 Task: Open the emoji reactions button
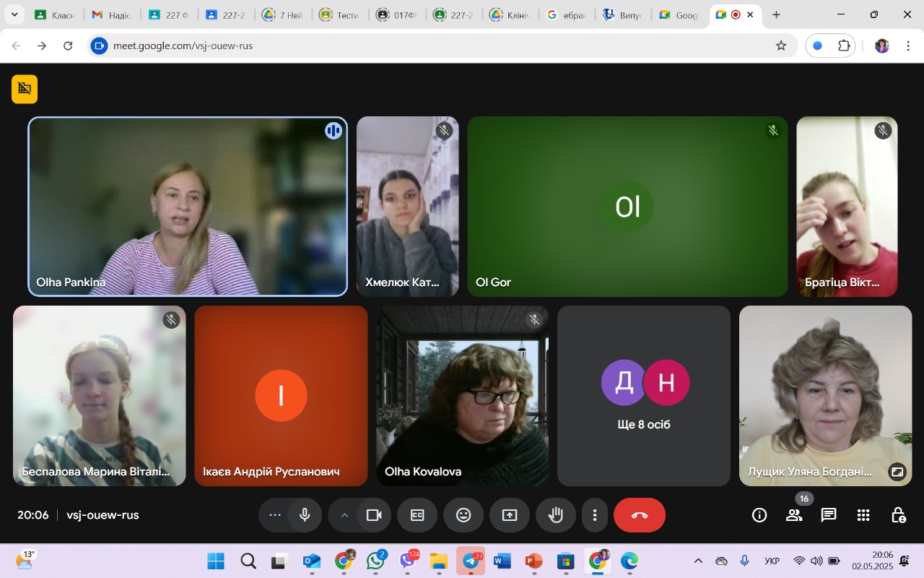[x=463, y=515]
